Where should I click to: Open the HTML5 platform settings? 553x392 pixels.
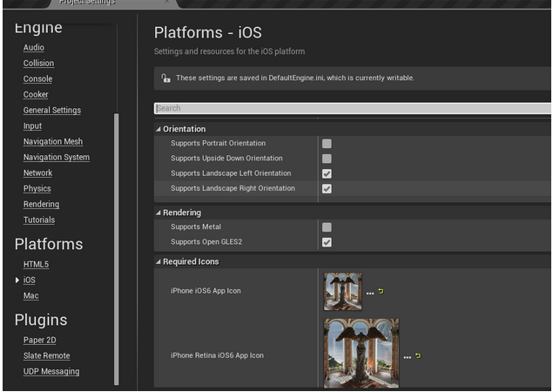tap(36, 265)
